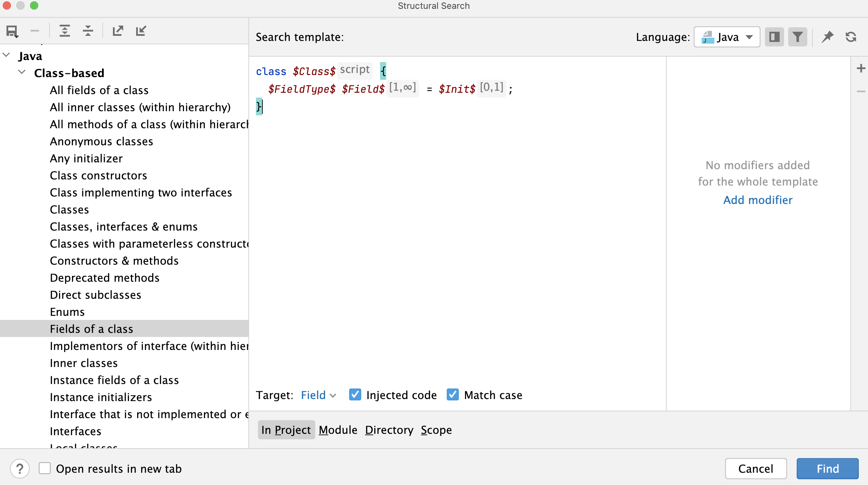
Task: Click the two-panel layout toggle icon
Action: click(775, 37)
